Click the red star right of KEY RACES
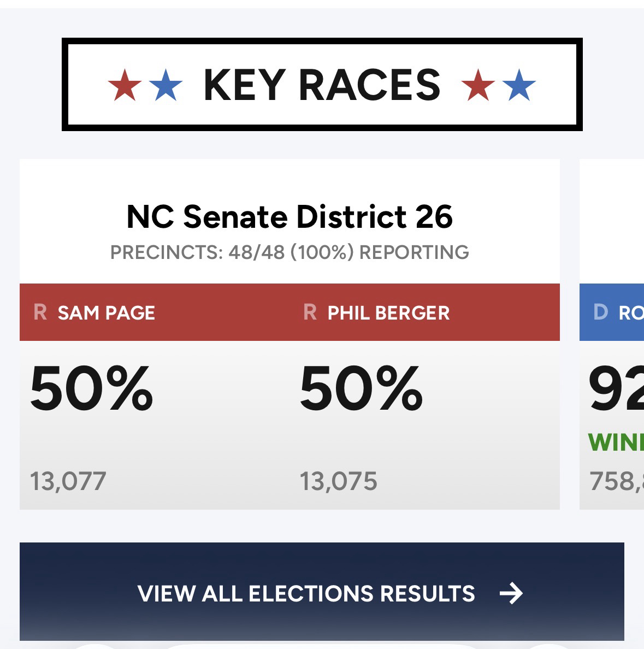Screen dimensions: 644x649 click(x=478, y=85)
